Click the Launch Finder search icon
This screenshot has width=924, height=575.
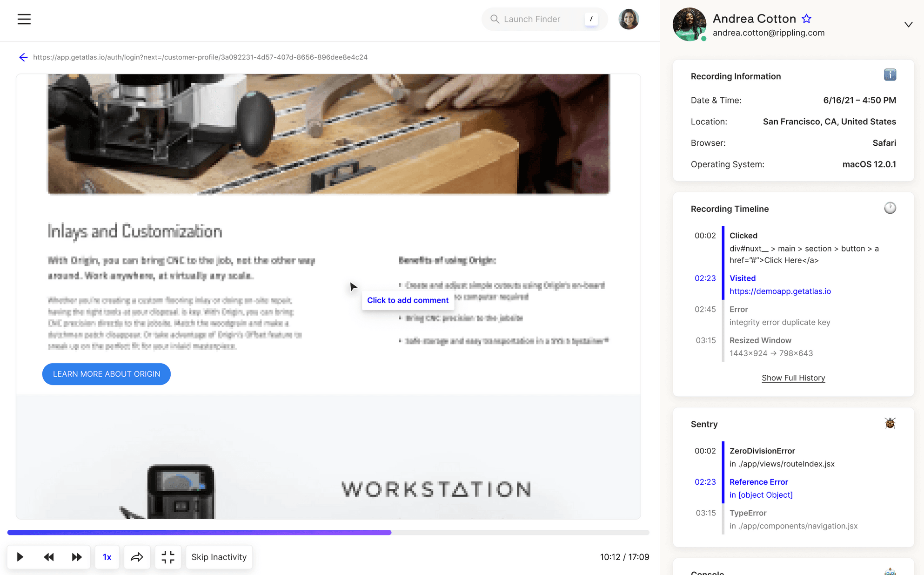495,19
